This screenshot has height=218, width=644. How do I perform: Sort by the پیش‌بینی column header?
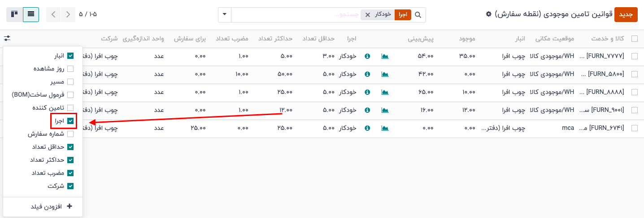420,39
